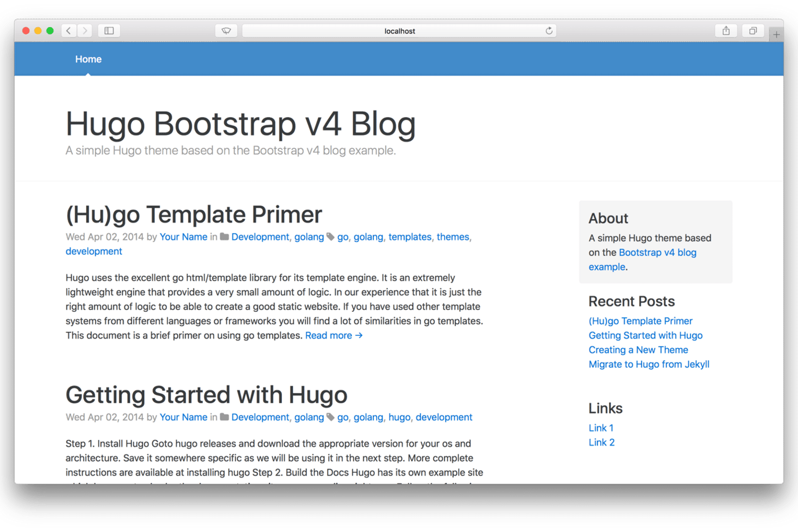Show all tabs using the tab overview icon
The height and width of the screenshot is (532, 798).
(x=753, y=30)
